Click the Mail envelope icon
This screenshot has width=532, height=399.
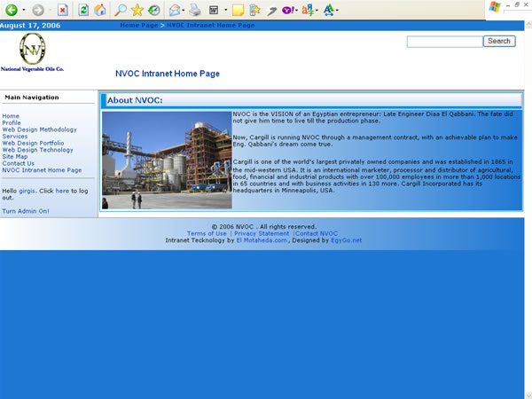pyautogui.click(x=175, y=10)
